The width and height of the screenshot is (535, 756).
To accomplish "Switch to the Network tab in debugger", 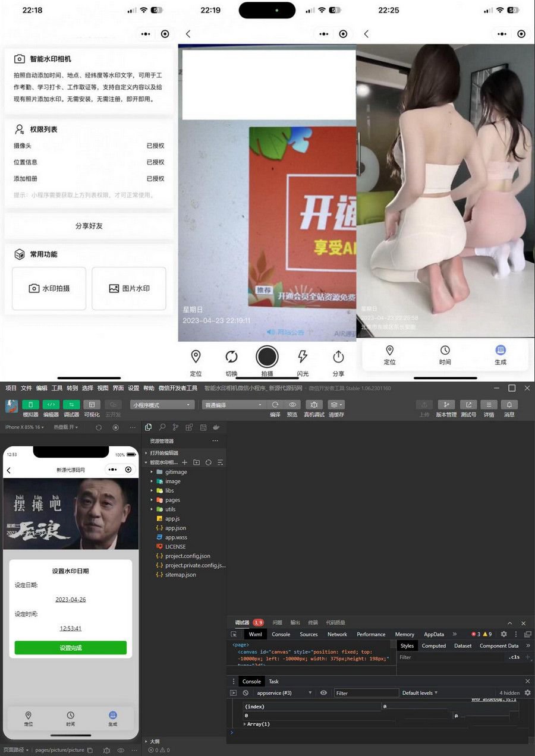I will (x=337, y=634).
